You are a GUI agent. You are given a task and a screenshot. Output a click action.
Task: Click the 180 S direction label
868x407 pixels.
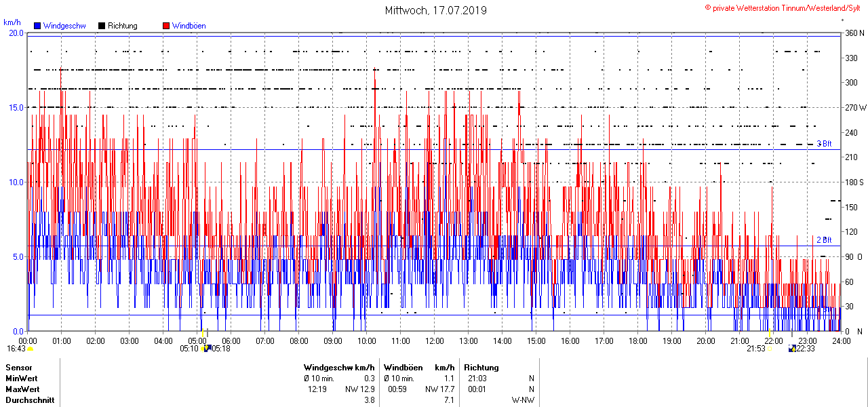pyautogui.click(x=854, y=182)
